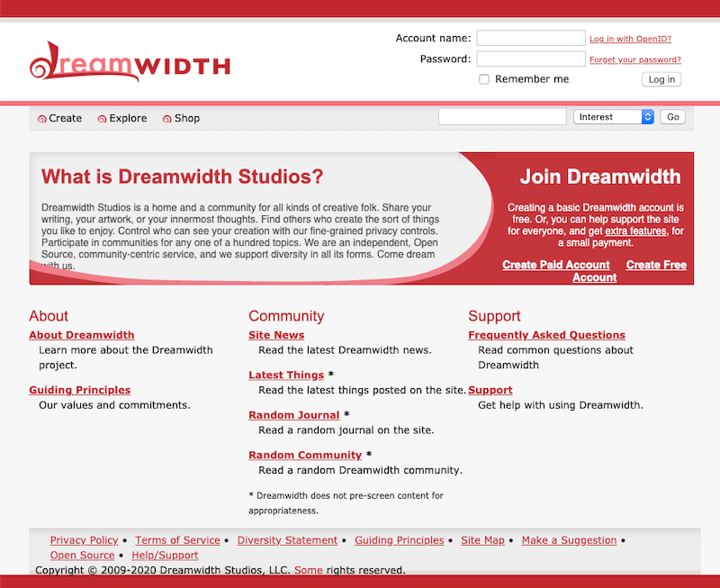Open Diversity Statement footer link
This screenshot has width=720, height=588.
coord(287,540)
